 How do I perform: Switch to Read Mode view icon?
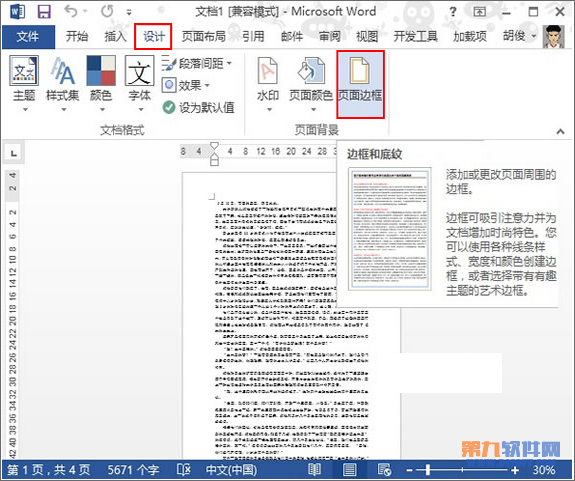315,470
